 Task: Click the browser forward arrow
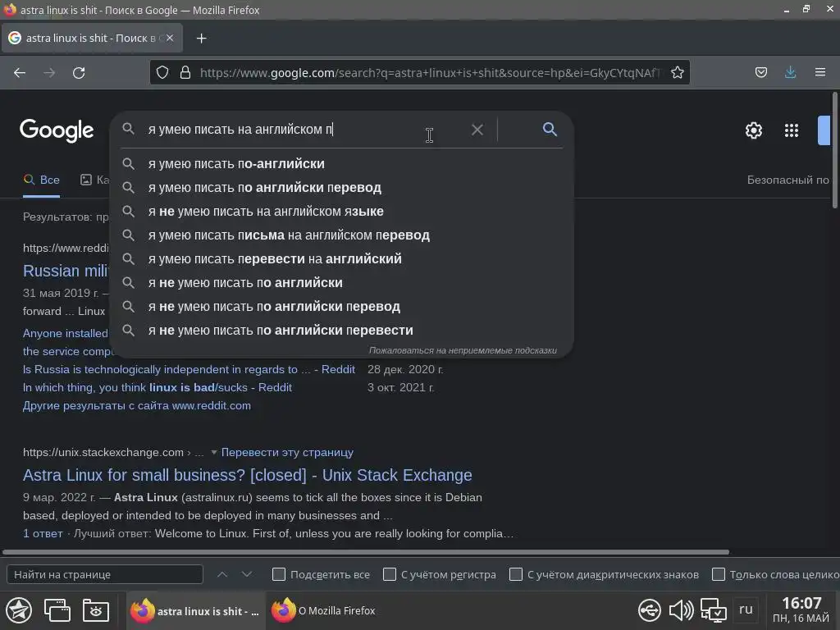[x=49, y=73]
